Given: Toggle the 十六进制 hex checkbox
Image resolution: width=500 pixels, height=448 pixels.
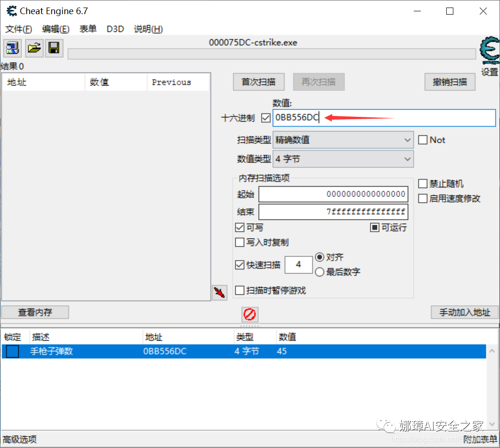Looking at the screenshot, I should [266, 118].
